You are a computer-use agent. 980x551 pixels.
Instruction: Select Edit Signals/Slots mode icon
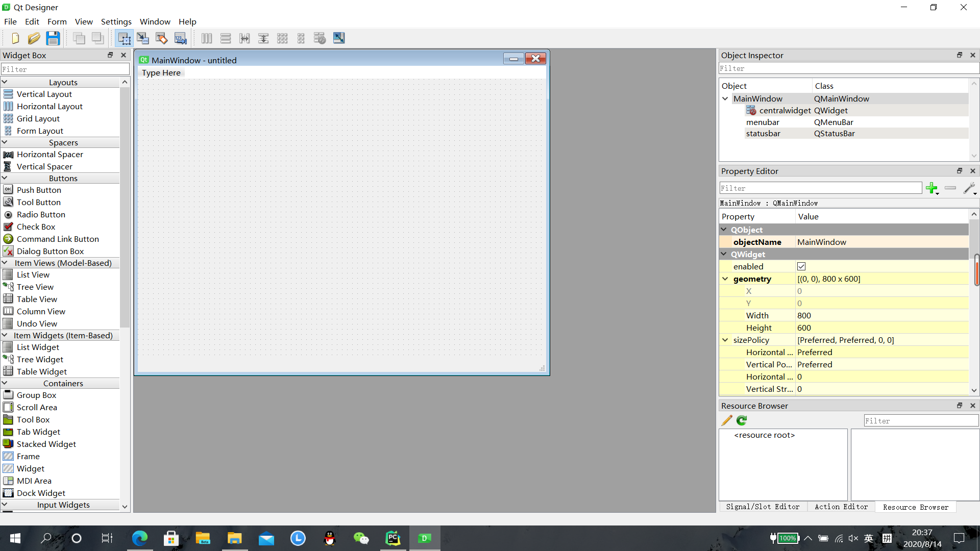pyautogui.click(x=143, y=38)
